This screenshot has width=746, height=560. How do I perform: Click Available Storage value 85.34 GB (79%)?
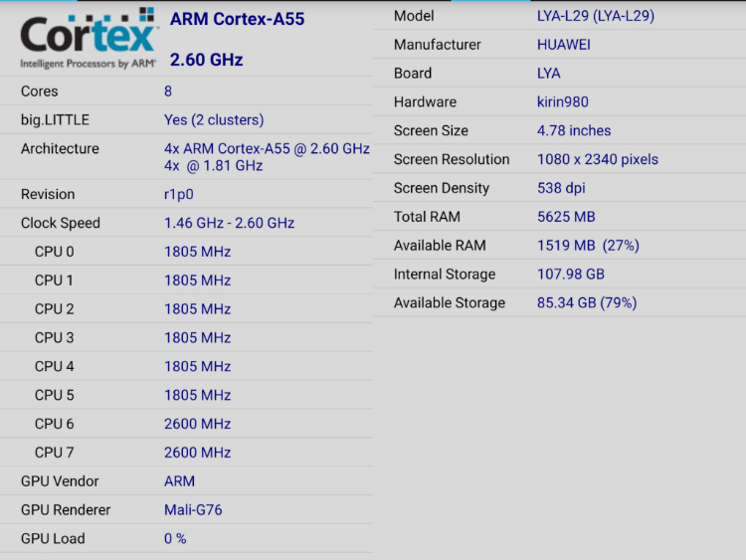587,302
